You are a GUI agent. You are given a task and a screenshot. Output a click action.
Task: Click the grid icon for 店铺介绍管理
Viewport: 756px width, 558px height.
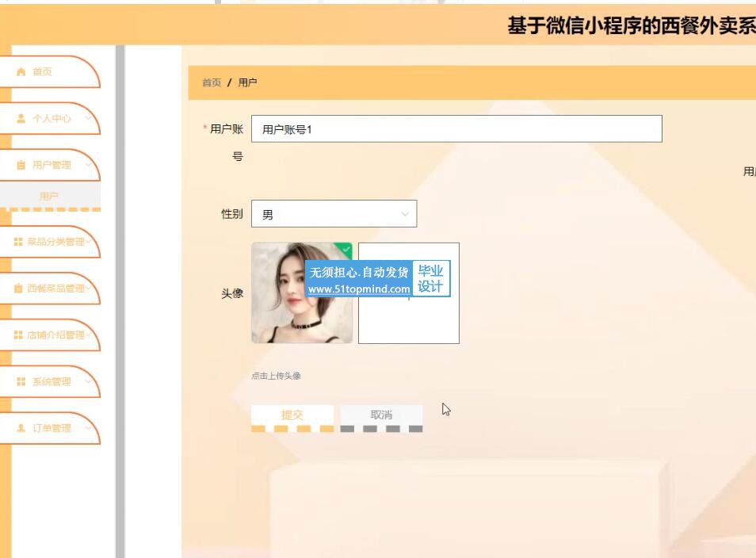[18, 335]
